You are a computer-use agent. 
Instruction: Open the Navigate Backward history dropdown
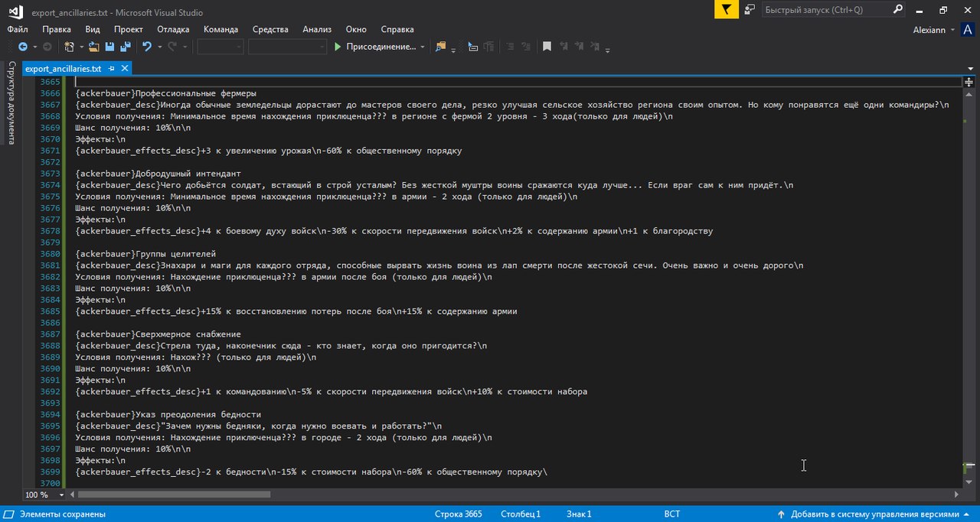(35, 47)
